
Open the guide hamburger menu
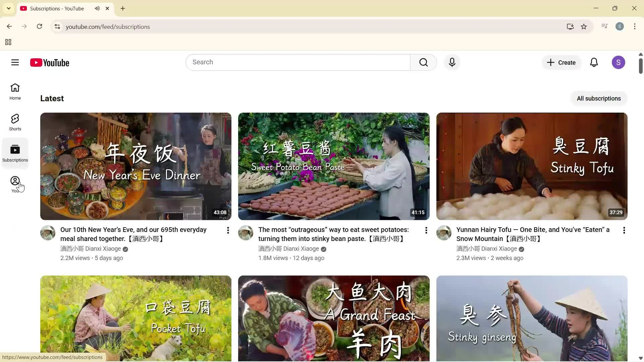15,62
